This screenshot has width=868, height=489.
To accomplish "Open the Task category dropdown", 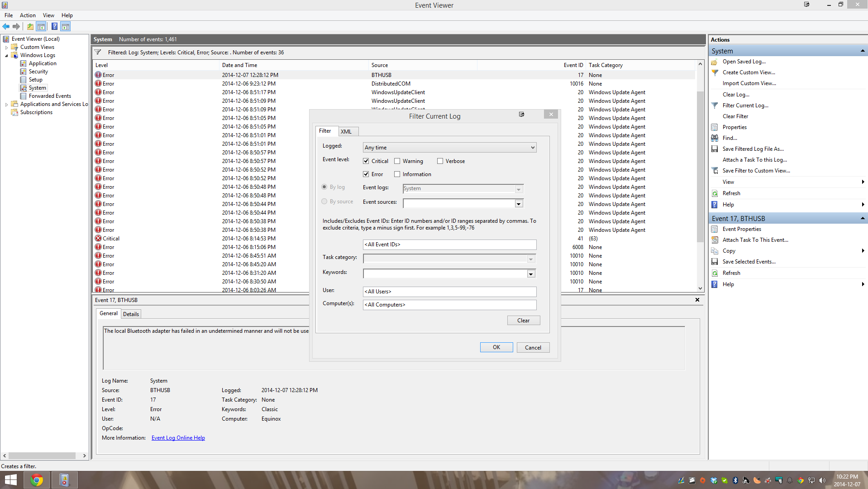I will pyautogui.click(x=531, y=259).
